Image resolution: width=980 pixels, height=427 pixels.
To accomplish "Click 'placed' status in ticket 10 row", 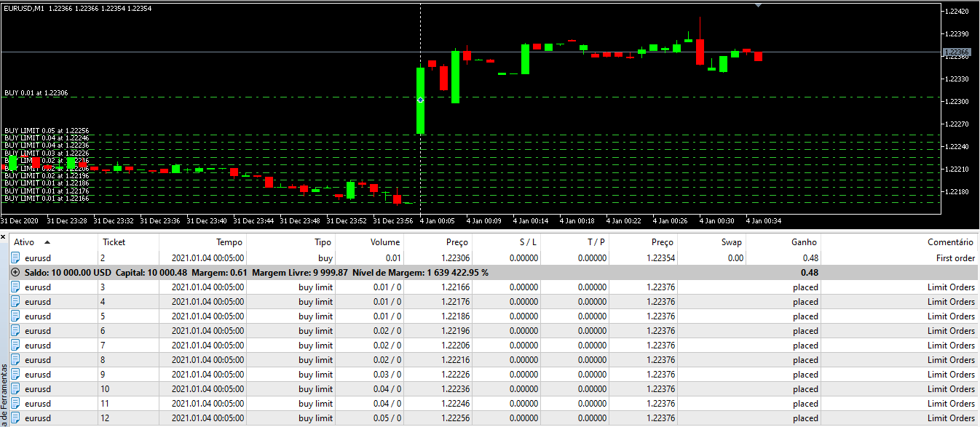I will (806, 388).
